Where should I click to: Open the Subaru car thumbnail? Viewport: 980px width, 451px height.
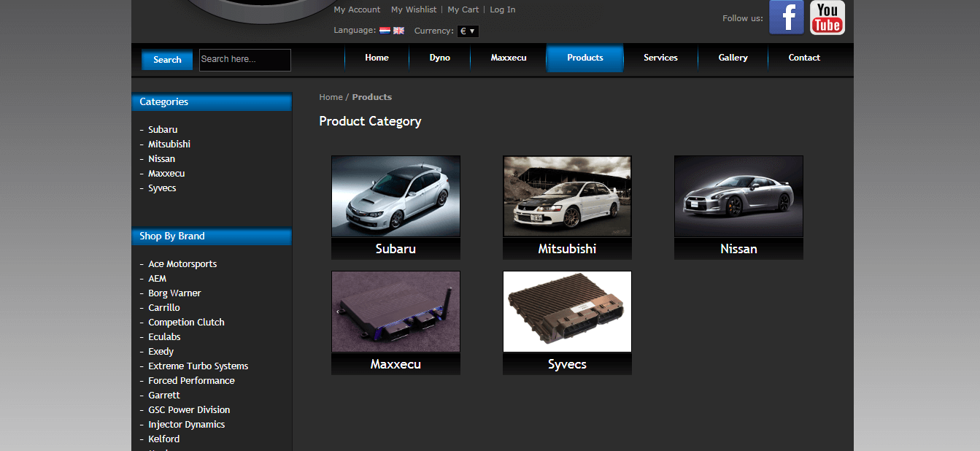pos(396,196)
